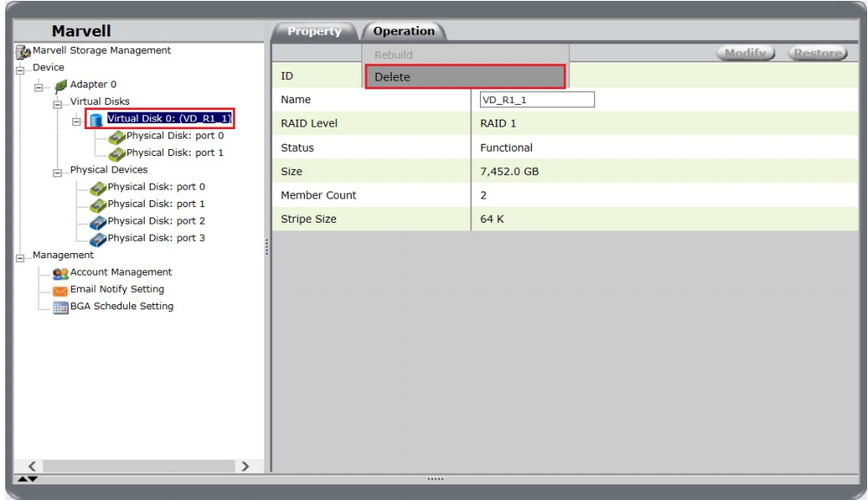Click port 2 disk icon under Physical Devices
868x500 pixels.
[95, 221]
